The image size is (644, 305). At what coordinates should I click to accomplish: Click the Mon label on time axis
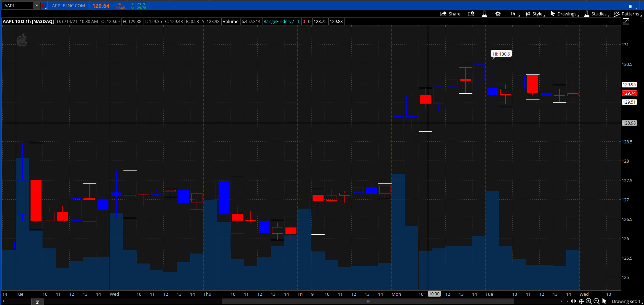point(396,294)
